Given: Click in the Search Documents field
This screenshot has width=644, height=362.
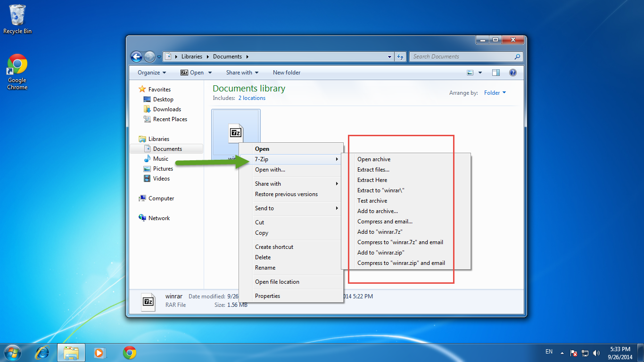Looking at the screenshot, I should (461, 57).
